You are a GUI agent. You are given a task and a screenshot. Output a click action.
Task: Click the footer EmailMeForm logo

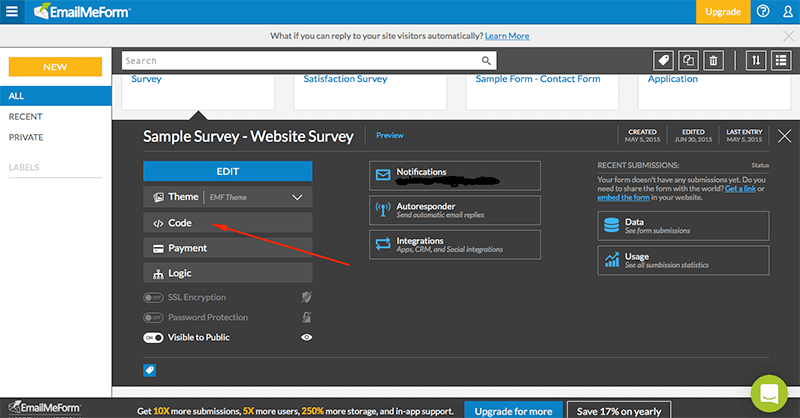tap(45, 408)
